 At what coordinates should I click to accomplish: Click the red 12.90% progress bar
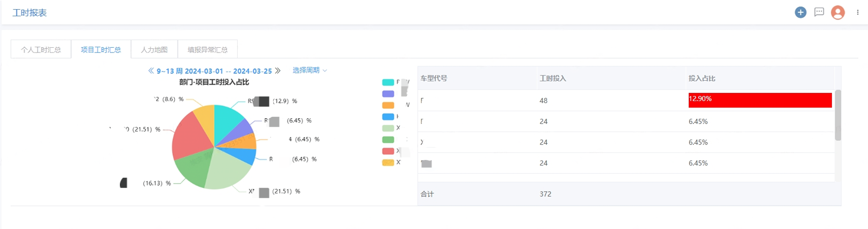point(760,100)
